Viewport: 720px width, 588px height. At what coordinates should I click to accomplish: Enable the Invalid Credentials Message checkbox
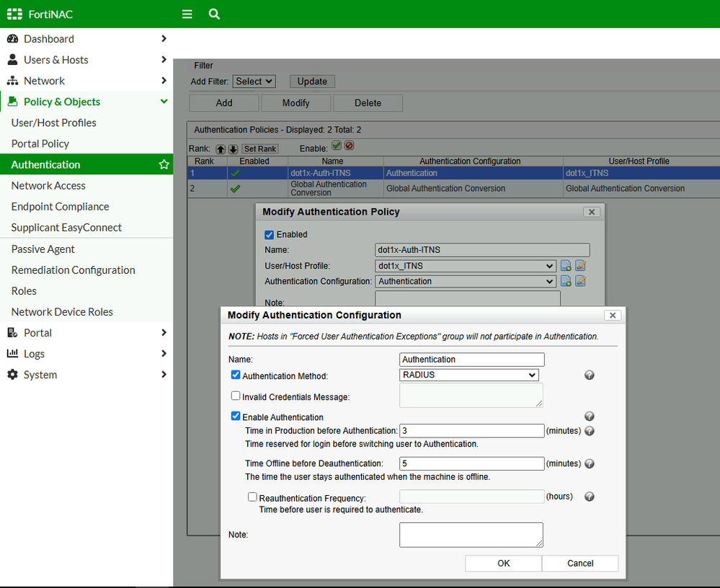pos(236,396)
